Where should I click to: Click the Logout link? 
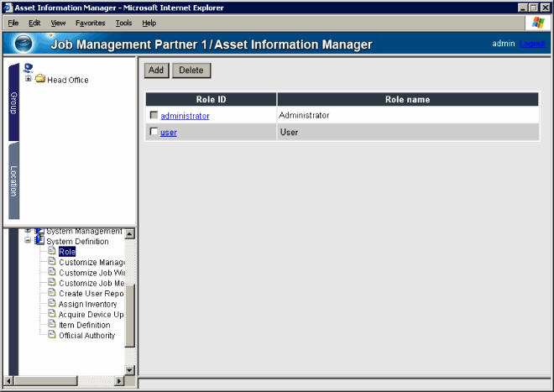coord(532,44)
